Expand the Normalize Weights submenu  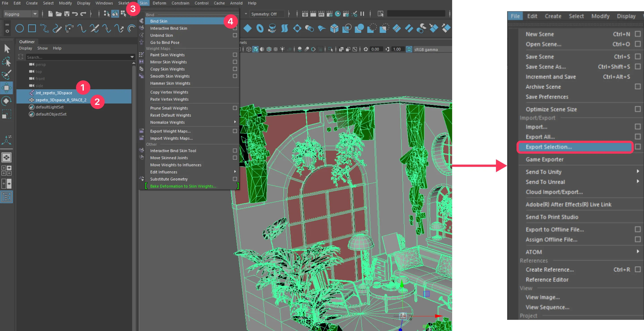[x=235, y=122]
